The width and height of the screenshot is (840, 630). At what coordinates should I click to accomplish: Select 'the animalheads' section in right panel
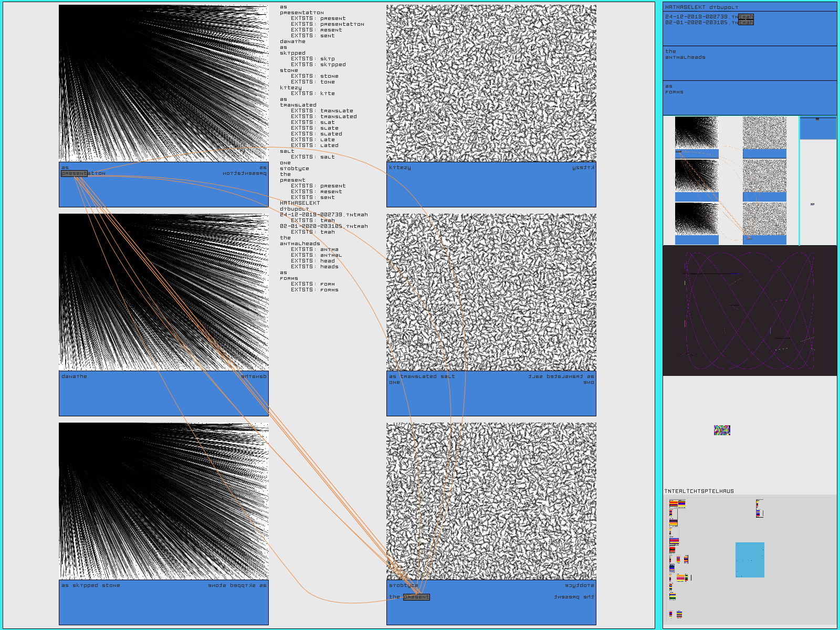click(685, 55)
